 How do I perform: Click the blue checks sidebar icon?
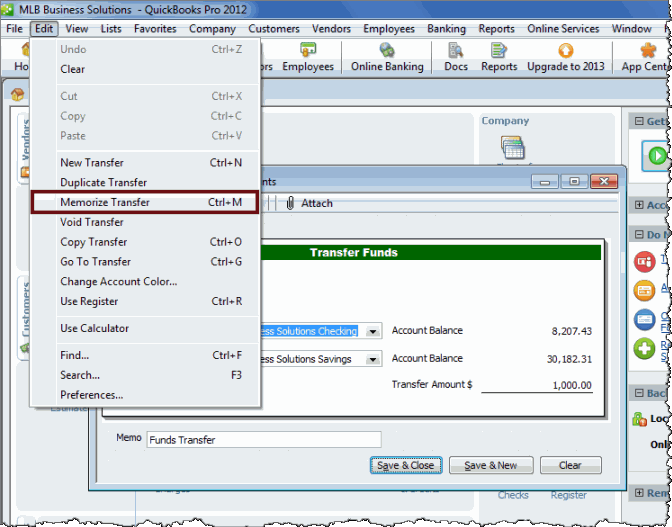[x=645, y=320]
